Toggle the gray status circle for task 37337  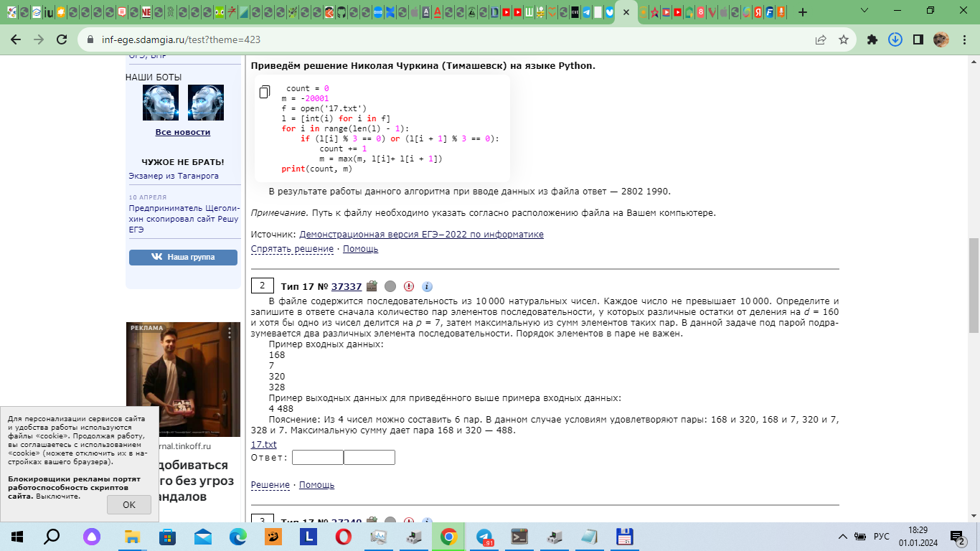coord(390,286)
